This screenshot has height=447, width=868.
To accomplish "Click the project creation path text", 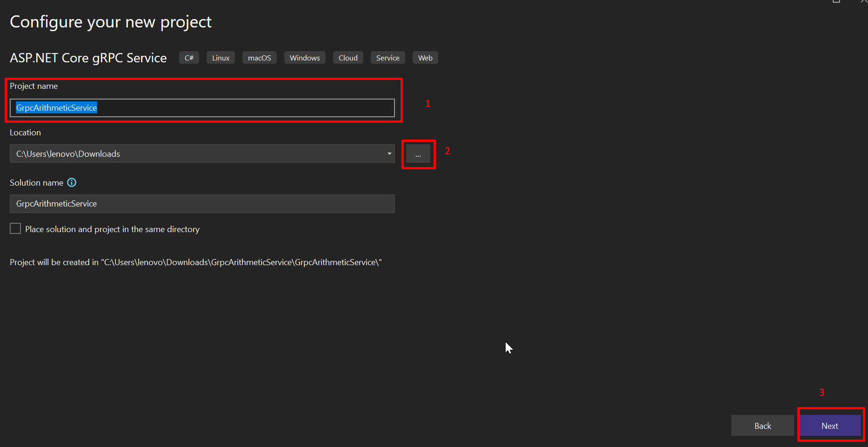I will (x=195, y=262).
